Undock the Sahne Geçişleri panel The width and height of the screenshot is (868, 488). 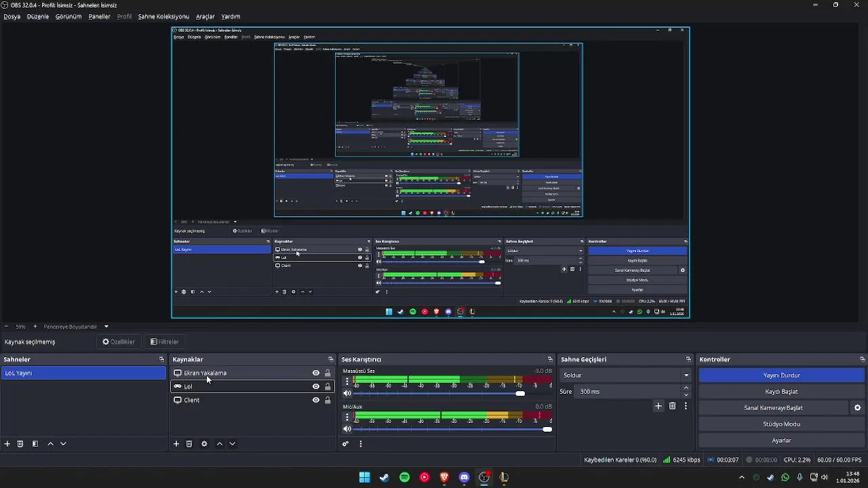click(x=688, y=359)
